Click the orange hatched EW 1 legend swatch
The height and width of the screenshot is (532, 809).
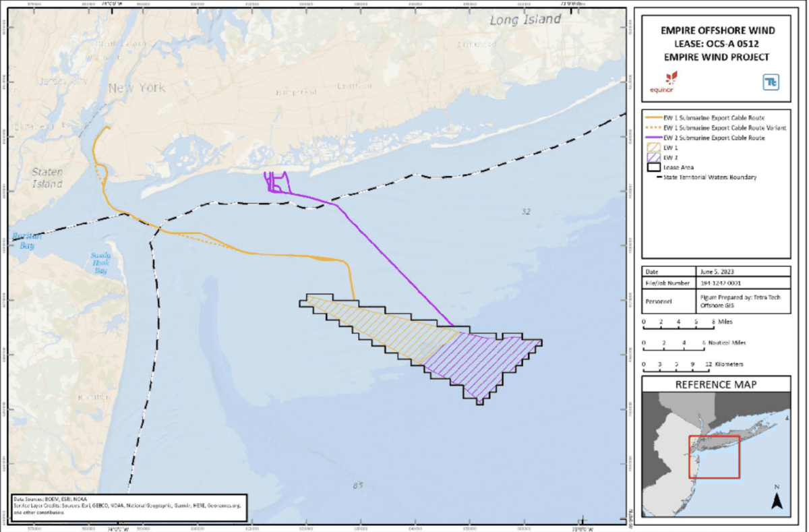click(x=653, y=147)
